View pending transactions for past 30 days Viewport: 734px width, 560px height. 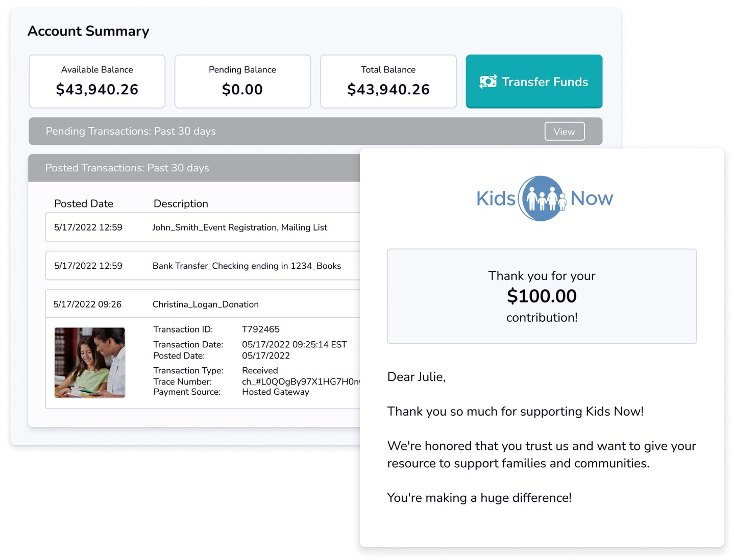point(564,132)
